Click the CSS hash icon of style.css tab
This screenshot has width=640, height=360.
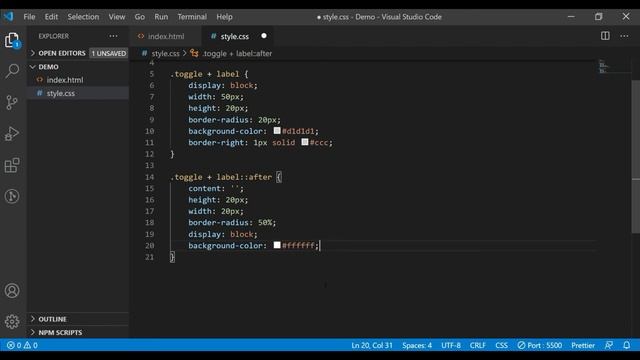213,36
